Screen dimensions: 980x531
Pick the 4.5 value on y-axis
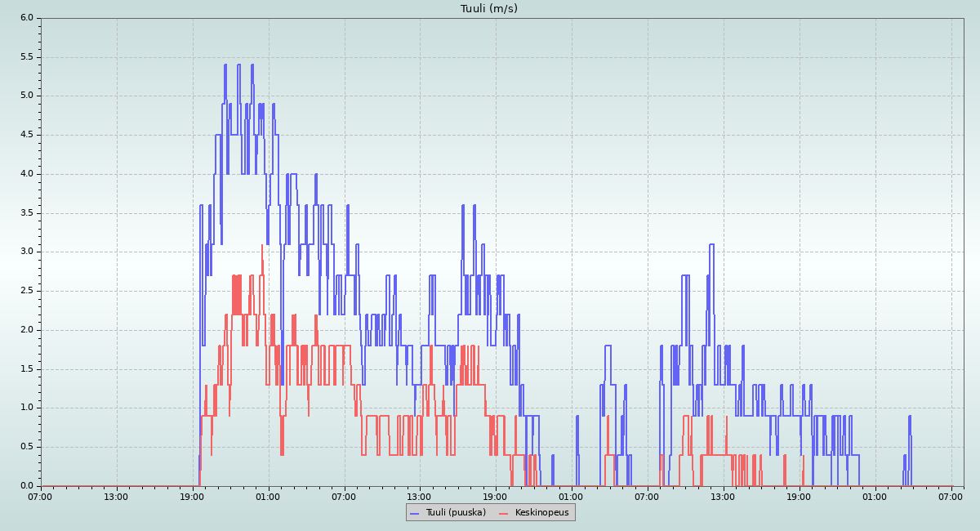26,135
